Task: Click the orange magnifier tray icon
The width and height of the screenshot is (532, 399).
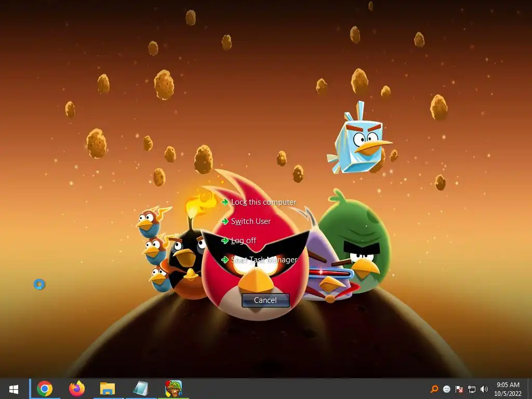Action: click(x=434, y=389)
